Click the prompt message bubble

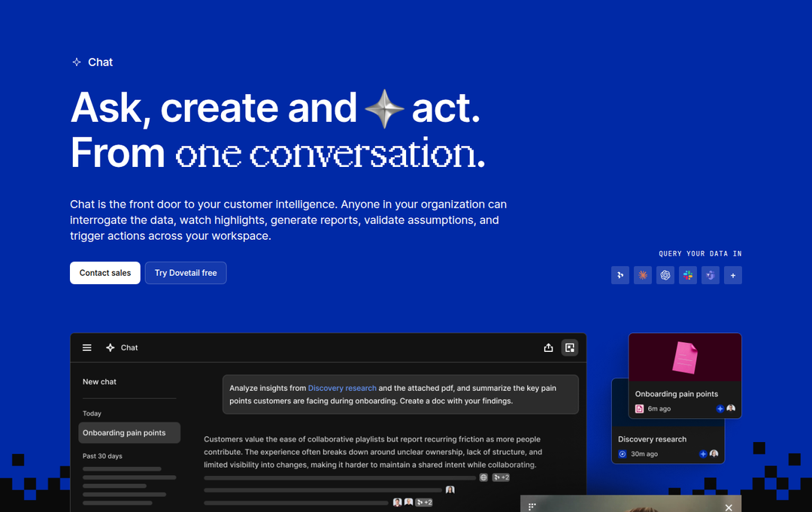400,395
